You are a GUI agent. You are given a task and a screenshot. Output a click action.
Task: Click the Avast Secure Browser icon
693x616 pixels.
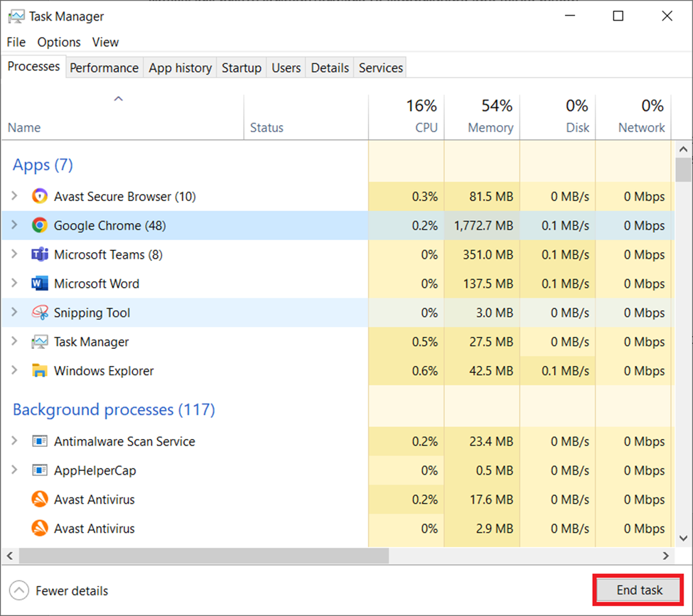40,197
